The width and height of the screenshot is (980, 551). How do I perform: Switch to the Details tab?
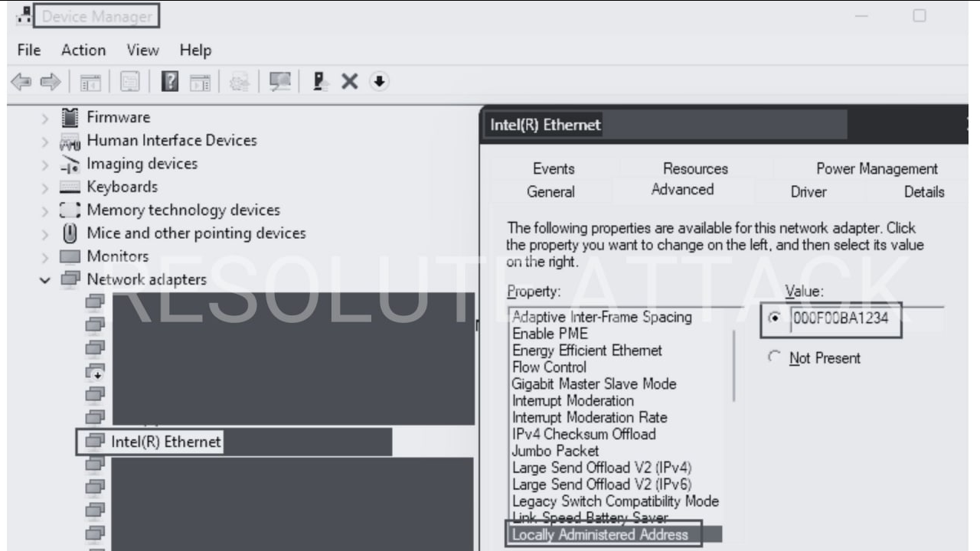(x=924, y=191)
